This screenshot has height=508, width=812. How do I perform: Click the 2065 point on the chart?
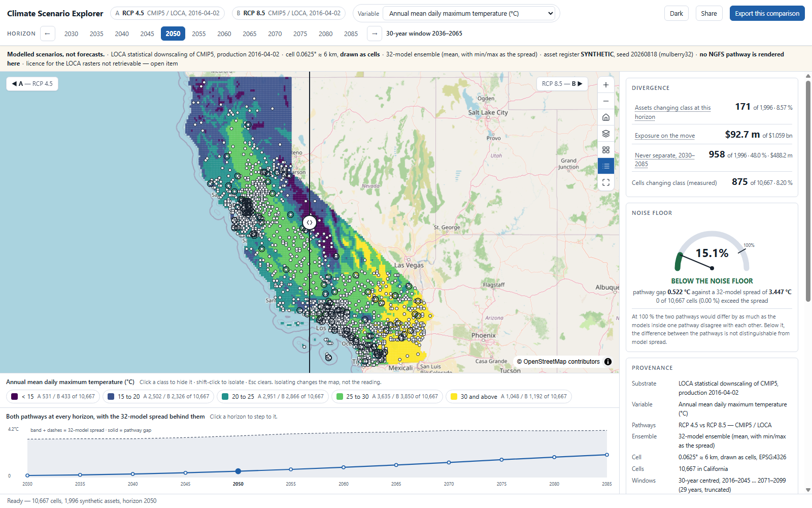click(396, 465)
